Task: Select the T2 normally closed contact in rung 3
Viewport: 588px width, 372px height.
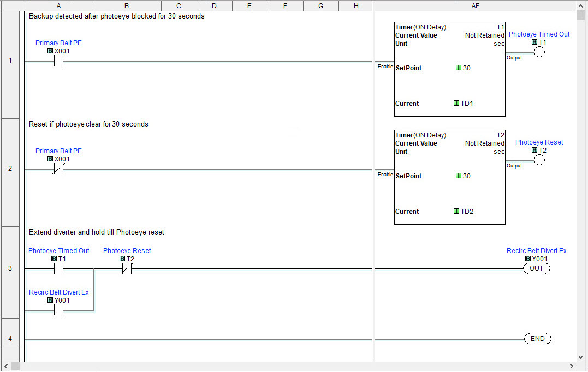Action: 127,268
